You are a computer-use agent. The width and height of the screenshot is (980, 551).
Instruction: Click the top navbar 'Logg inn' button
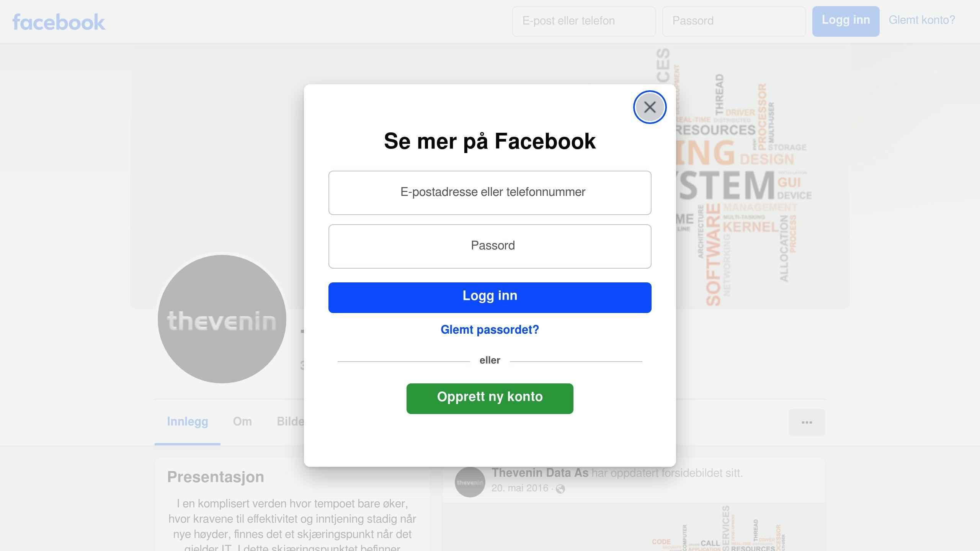[845, 21]
